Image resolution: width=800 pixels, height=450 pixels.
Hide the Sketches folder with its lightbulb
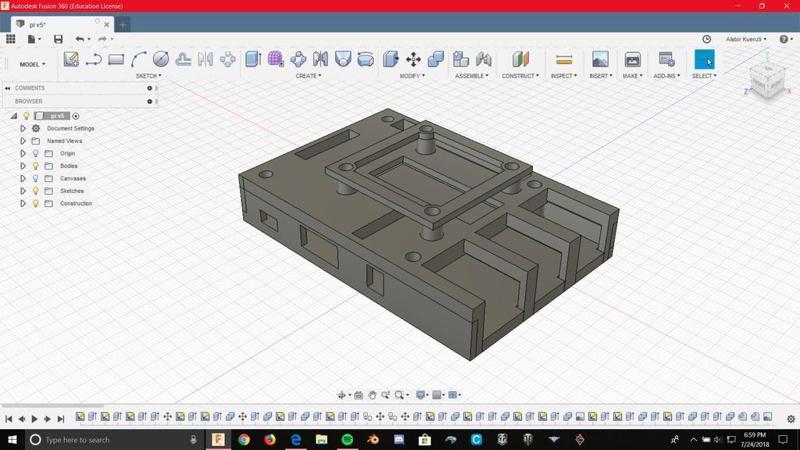tap(36, 191)
